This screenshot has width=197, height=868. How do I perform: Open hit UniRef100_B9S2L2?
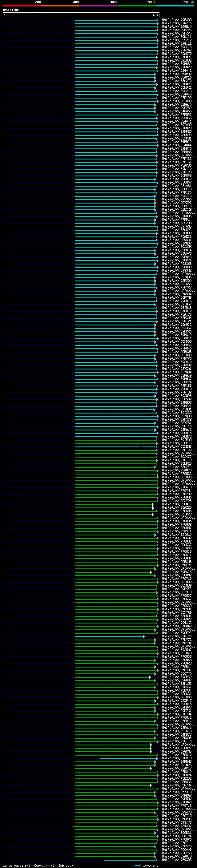(177, 40)
